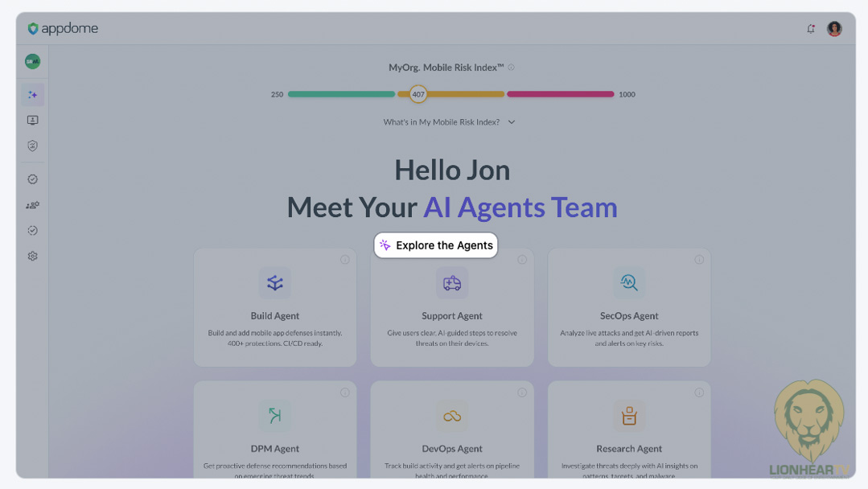This screenshot has height=489, width=868.
Task: Click the notifications bell icon
Action: (x=811, y=29)
